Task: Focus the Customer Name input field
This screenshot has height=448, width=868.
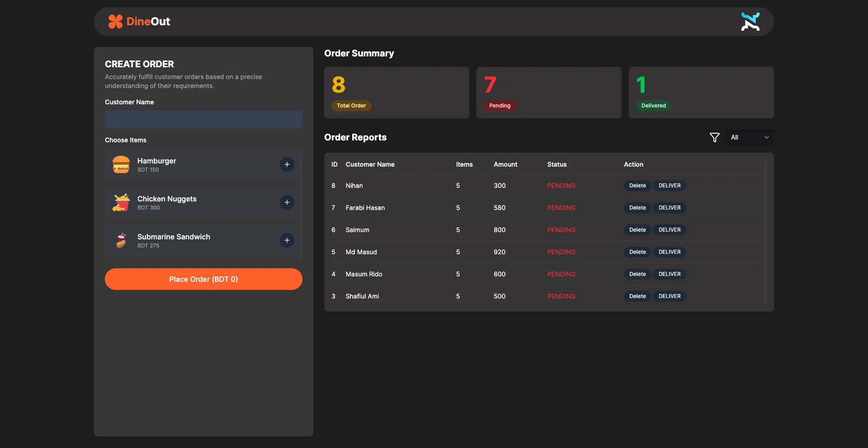Action: pos(203,119)
